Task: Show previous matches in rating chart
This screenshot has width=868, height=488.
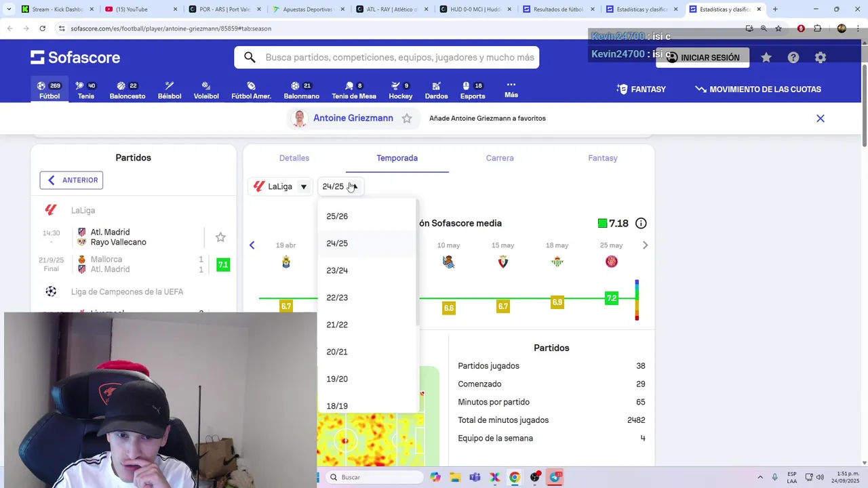Action: [252, 245]
